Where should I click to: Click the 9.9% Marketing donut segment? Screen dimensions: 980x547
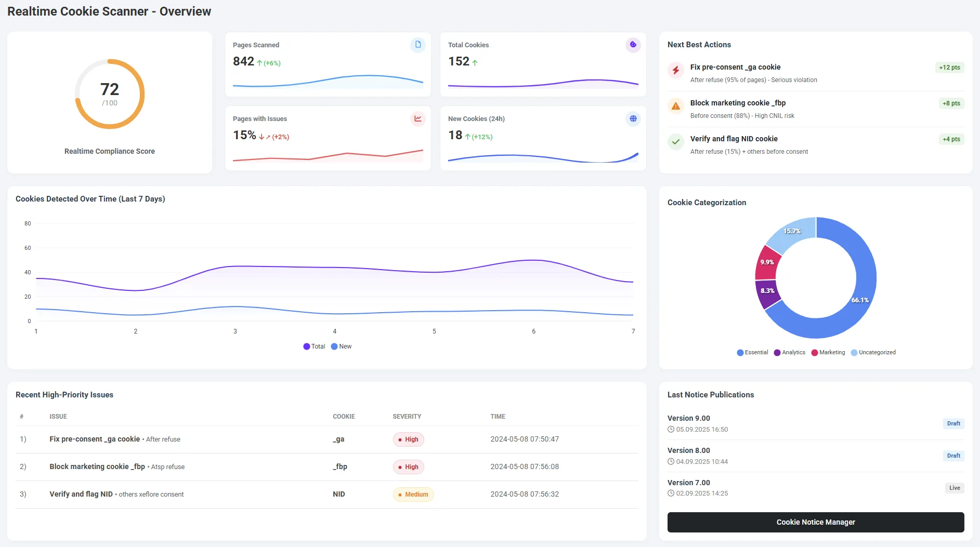(x=767, y=263)
